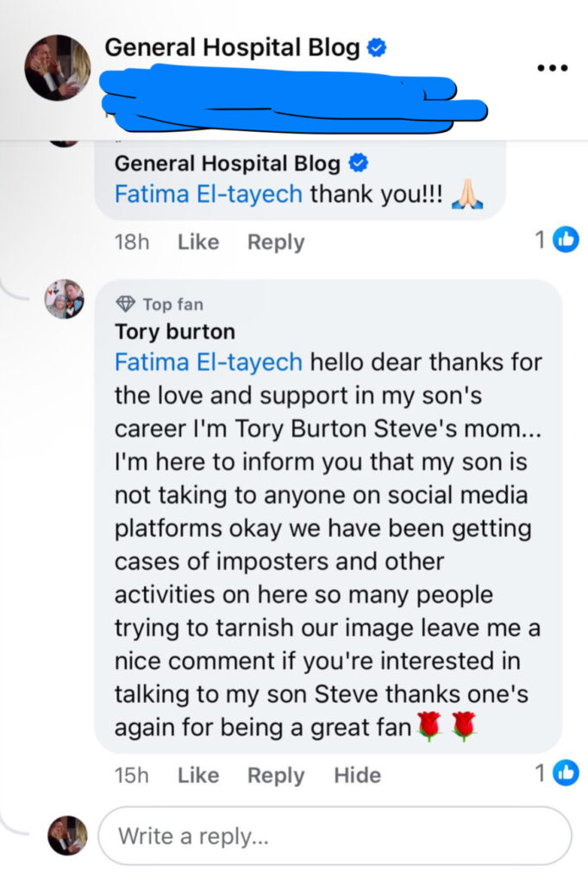
Task: Click the Top fan diamond badge icon
Action: [125, 304]
